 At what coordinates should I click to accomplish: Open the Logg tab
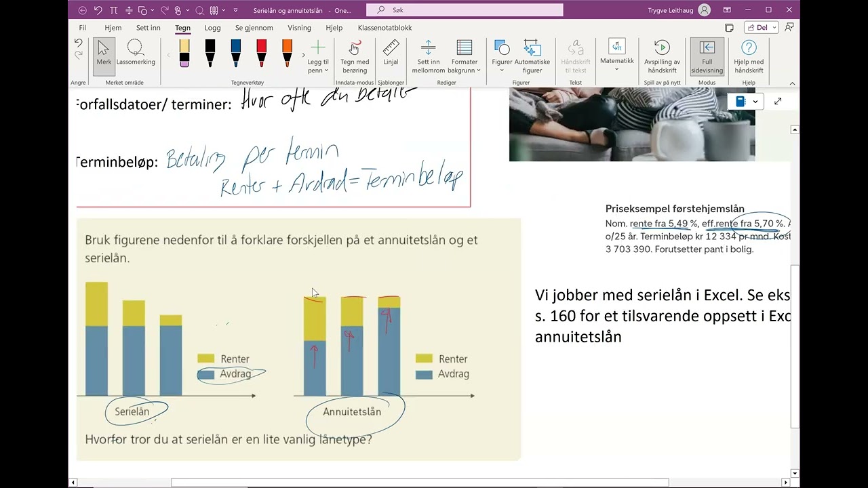point(213,28)
